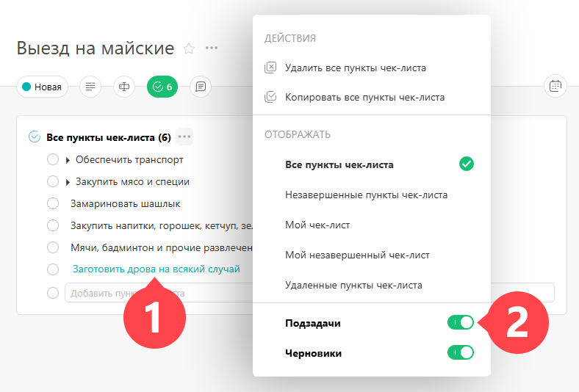
Task: Click the circle beside Добавить пункт field
Action: click(53, 293)
